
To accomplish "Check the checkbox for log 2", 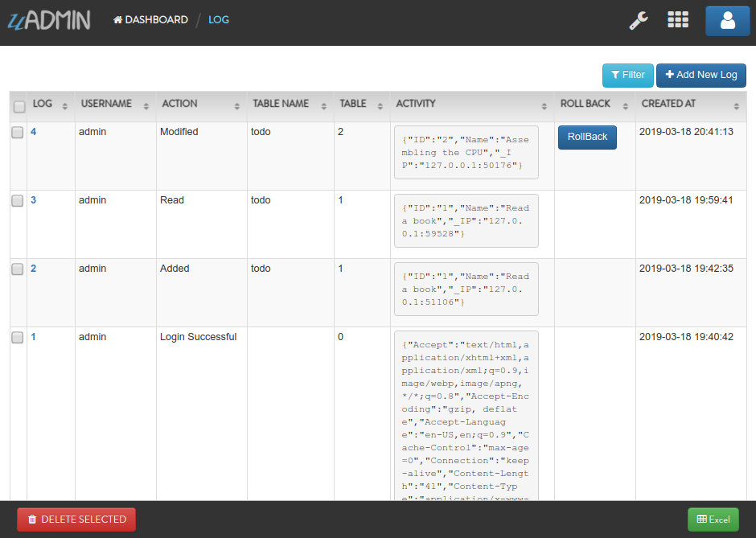I will pos(18,269).
